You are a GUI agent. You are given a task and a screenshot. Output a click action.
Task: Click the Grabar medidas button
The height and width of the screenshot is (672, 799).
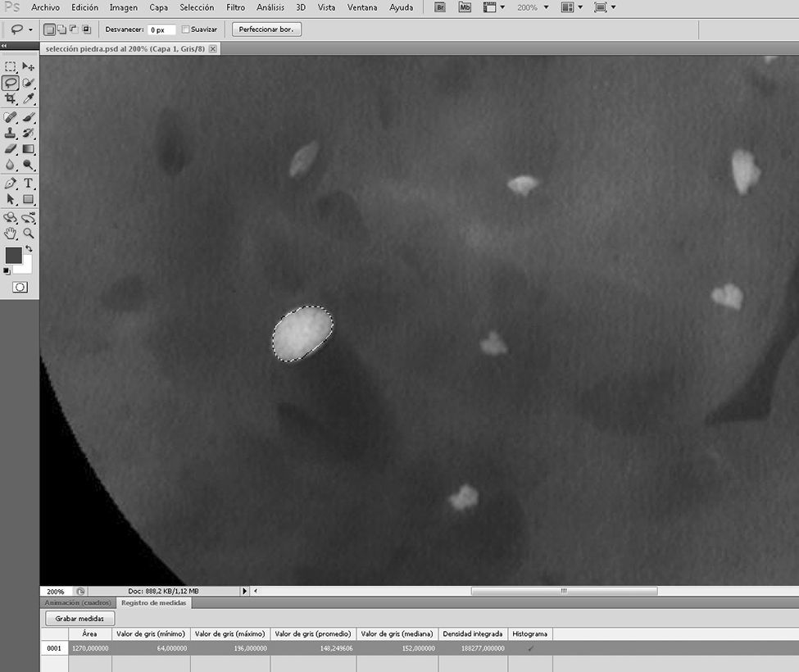(80, 618)
